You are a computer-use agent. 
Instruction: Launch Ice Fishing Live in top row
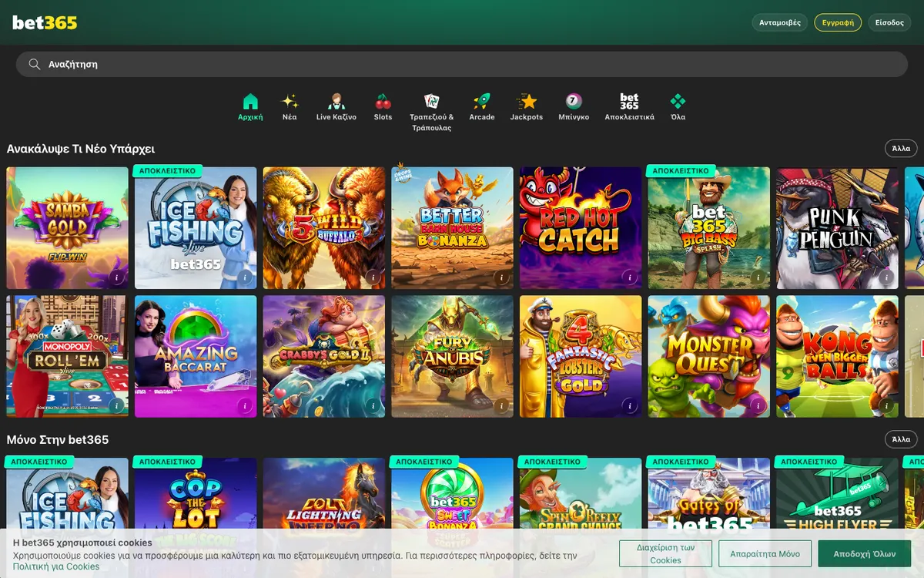pos(196,228)
